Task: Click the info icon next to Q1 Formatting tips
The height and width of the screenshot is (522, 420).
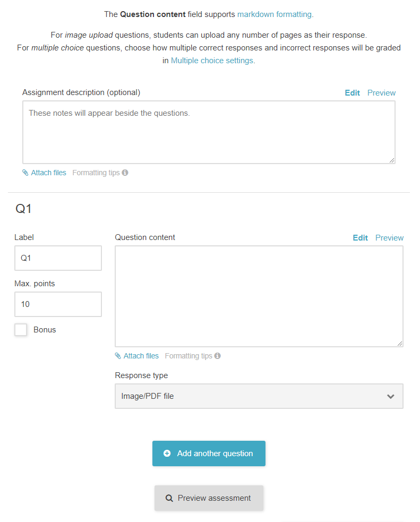Action: (x=218, y=355)
